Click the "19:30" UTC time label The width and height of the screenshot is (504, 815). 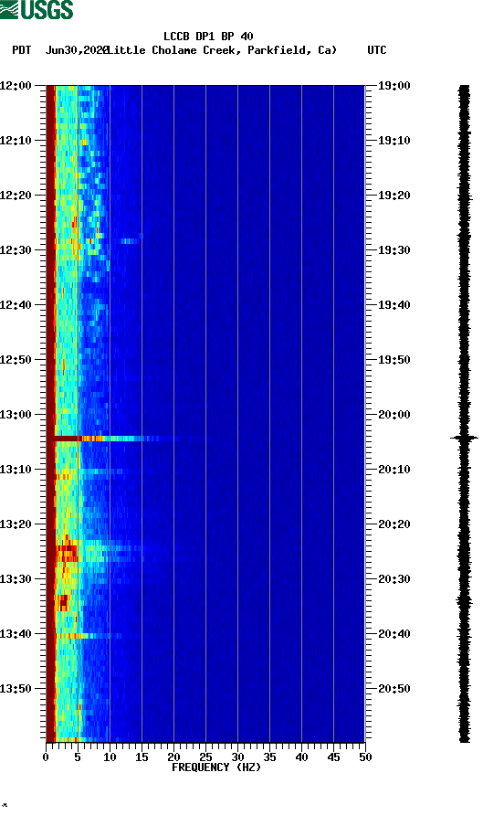pyautogui.click(x=394, y=250)
